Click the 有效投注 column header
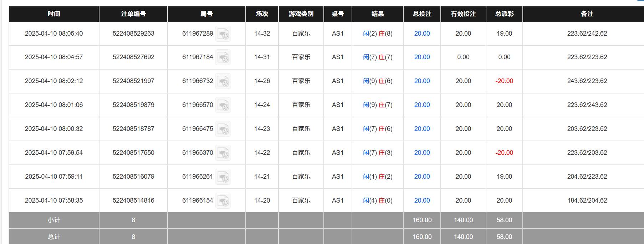 pos(463,14)
